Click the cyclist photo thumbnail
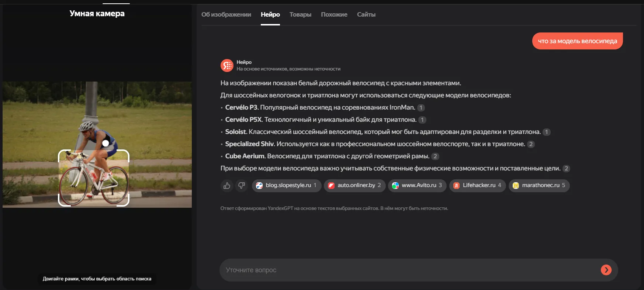The image size is (644, 290). (97, 145)
